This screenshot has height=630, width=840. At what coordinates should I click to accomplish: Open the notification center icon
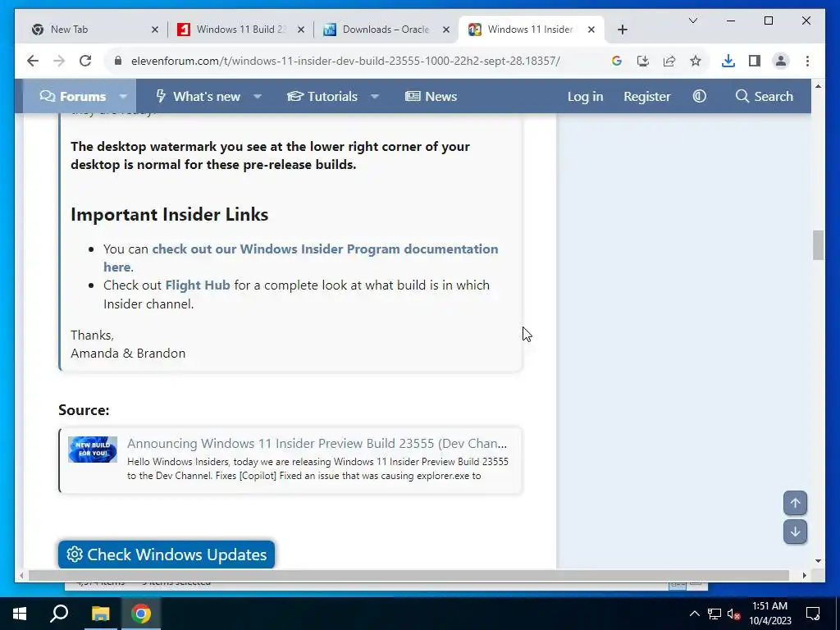point(813,614)
